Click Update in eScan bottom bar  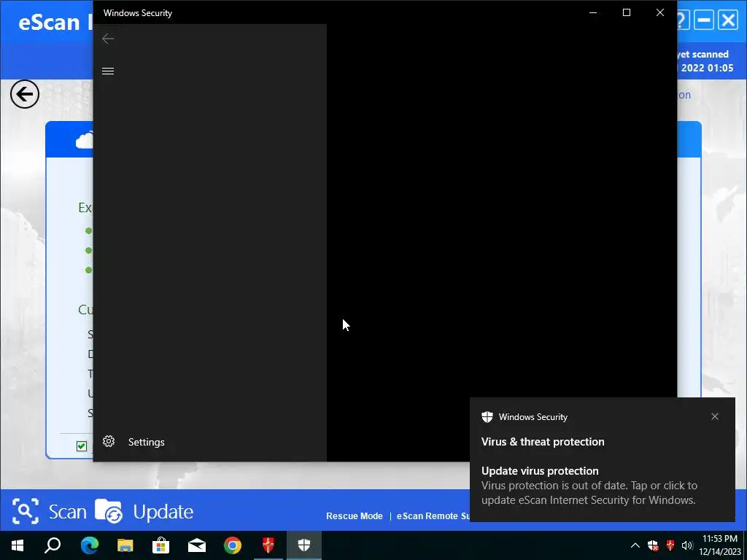(163, 512)
